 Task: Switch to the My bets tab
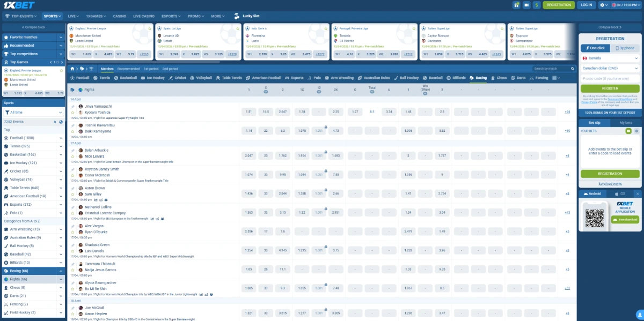pyautogui.click(x=625, y=123)
